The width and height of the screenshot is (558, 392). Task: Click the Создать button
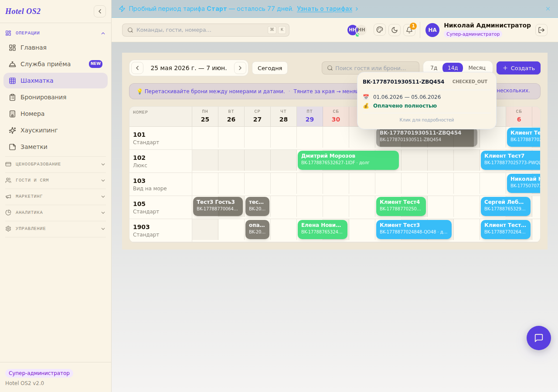pyautogui.click(x=518, y=68)
